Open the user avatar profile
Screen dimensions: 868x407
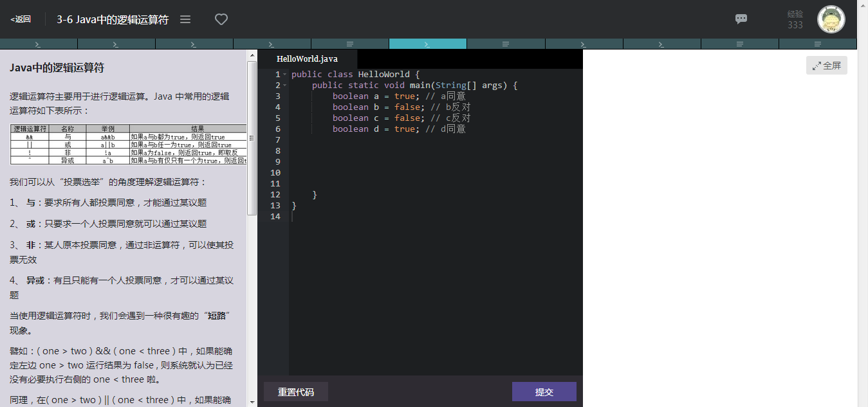[831, 19]
